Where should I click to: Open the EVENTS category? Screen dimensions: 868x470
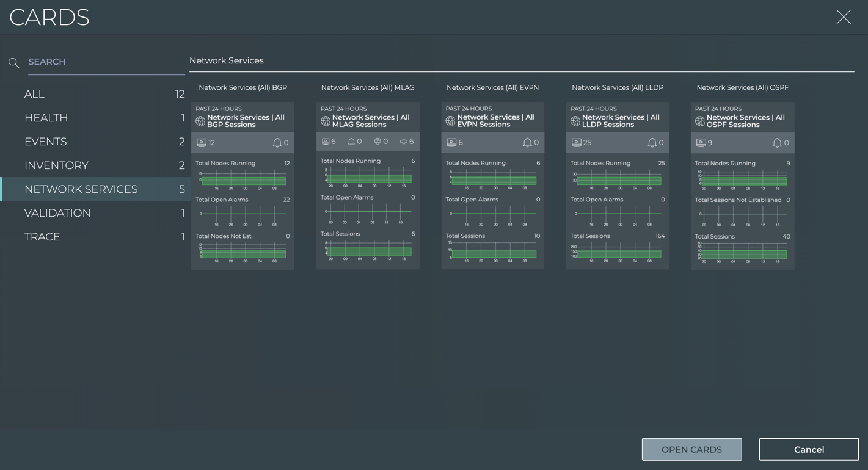(x=45, y=142)
